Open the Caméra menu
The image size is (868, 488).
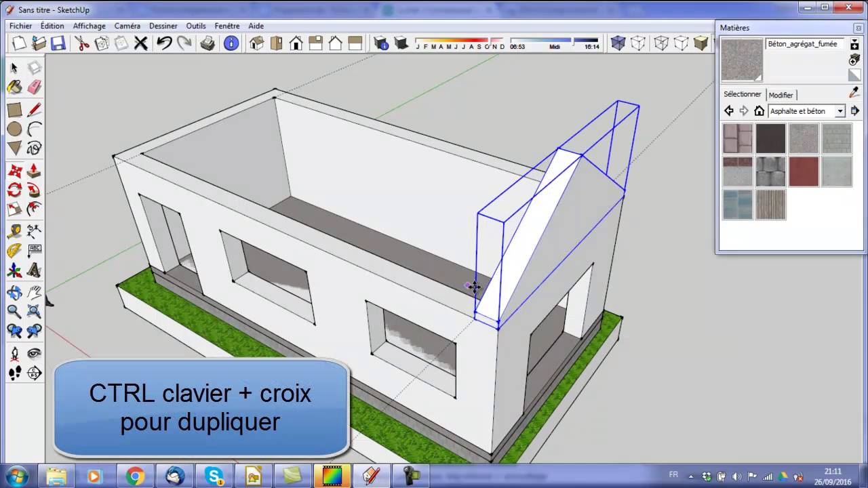click(x=127, y=26)
